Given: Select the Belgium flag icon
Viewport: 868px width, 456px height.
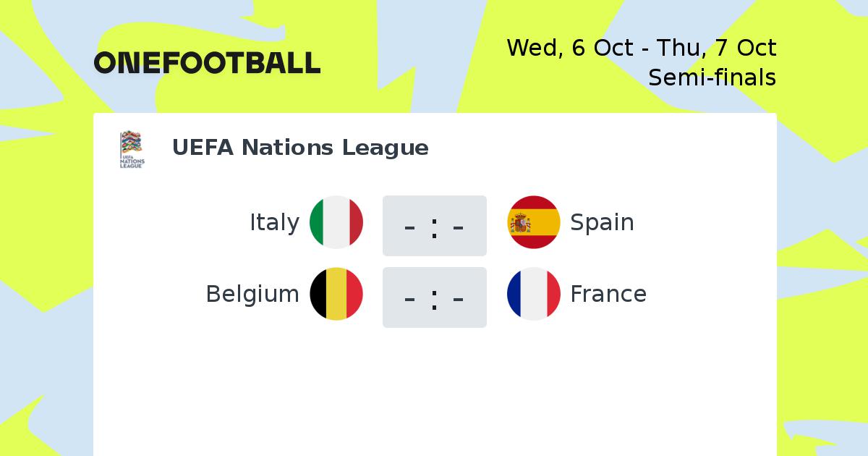Looking at the screenshot, I should (336, 294).
